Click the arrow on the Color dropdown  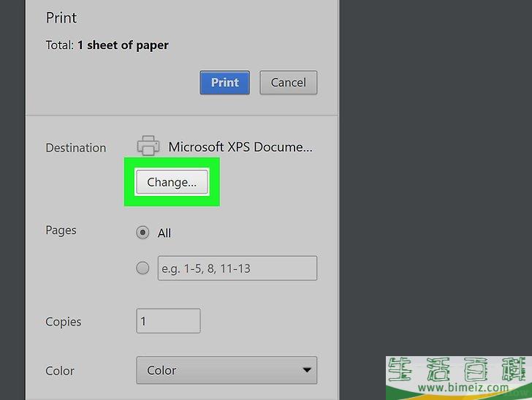coord(307,371)
